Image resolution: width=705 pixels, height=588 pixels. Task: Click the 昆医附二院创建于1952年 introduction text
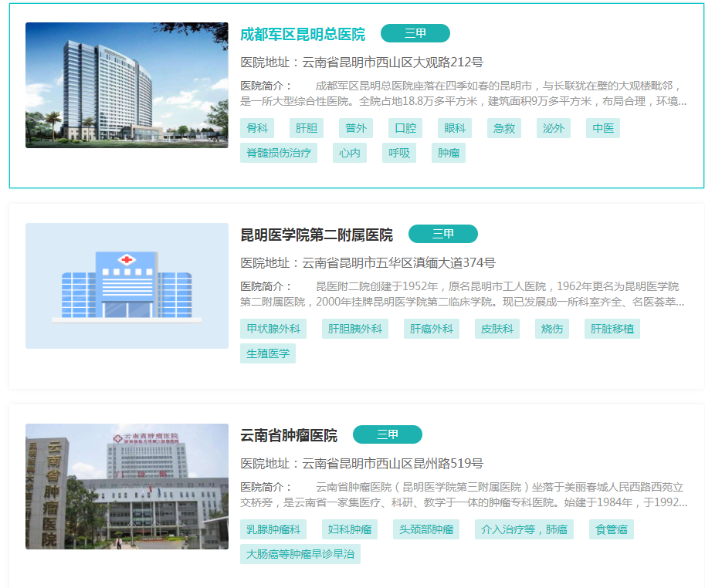tap(463, 294)
